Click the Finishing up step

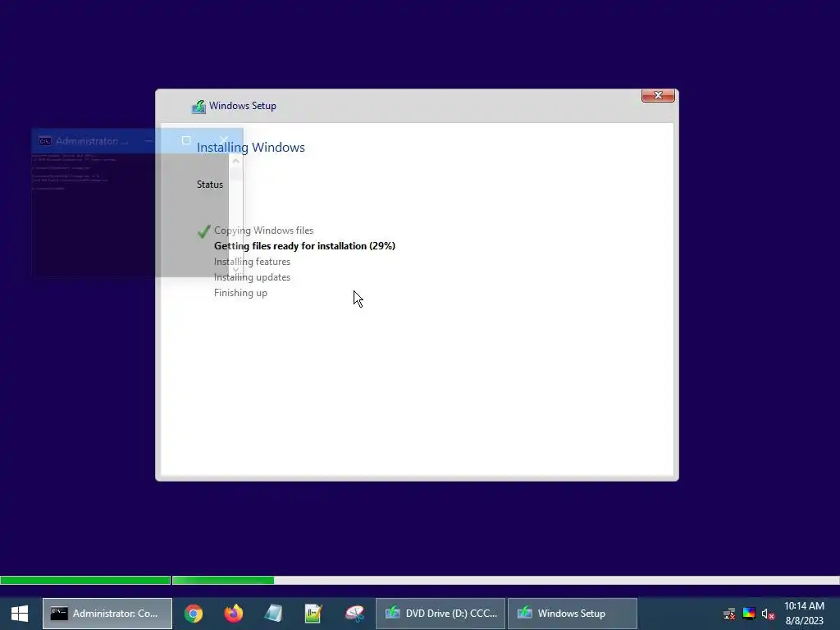tap(240, 293)
